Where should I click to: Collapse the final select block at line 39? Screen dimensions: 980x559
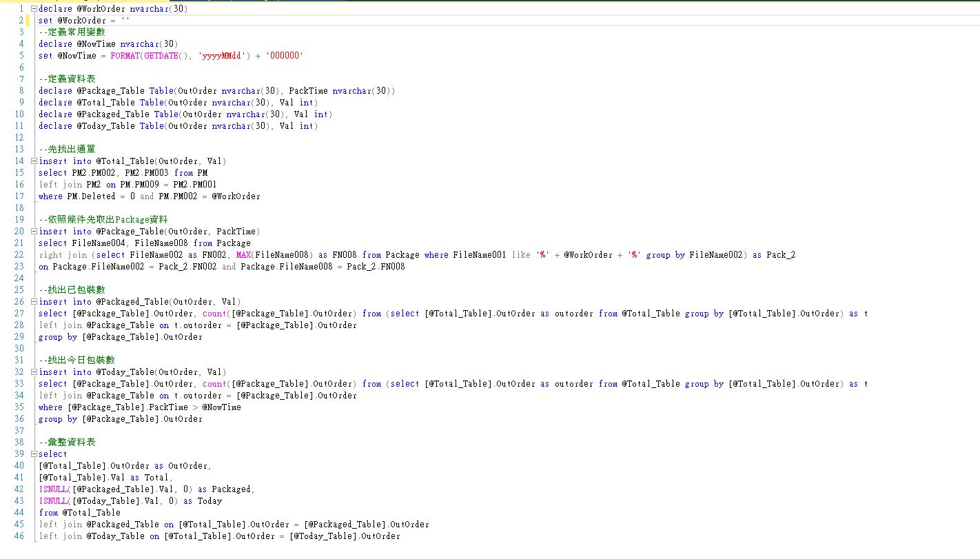coord(34,454)
